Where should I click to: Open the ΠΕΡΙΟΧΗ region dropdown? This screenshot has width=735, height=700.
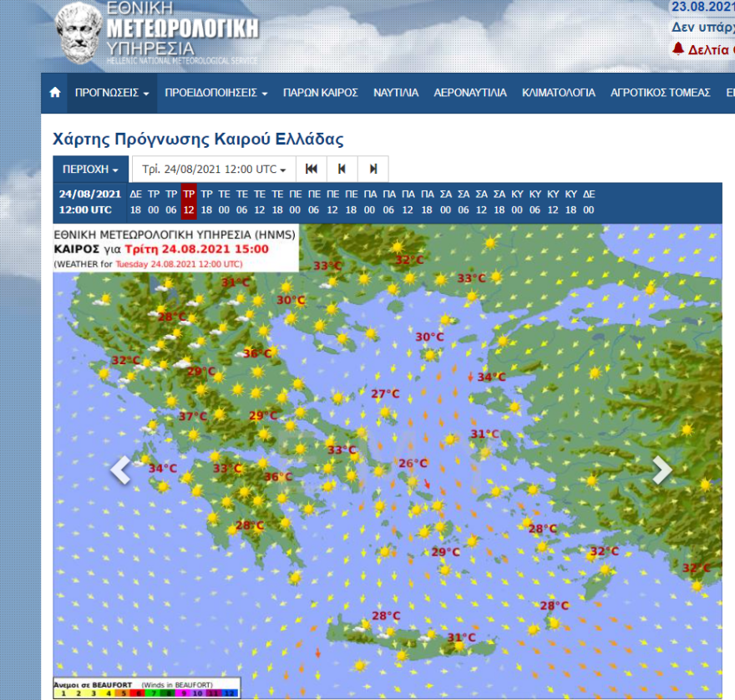[89, 169]
